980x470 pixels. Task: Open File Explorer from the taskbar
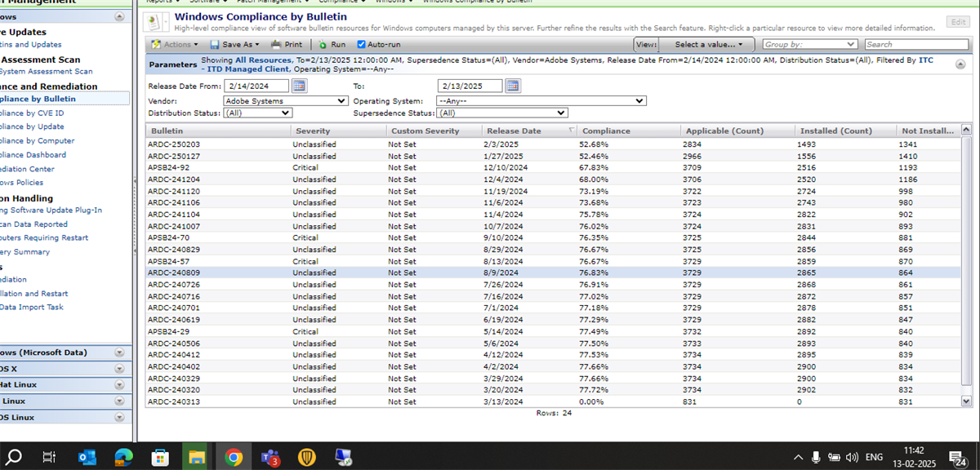click(x=197, y=457)
